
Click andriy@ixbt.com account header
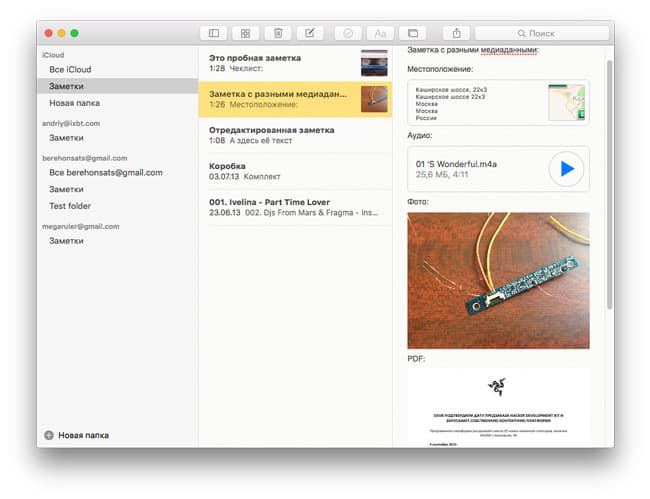click(71, 123)
